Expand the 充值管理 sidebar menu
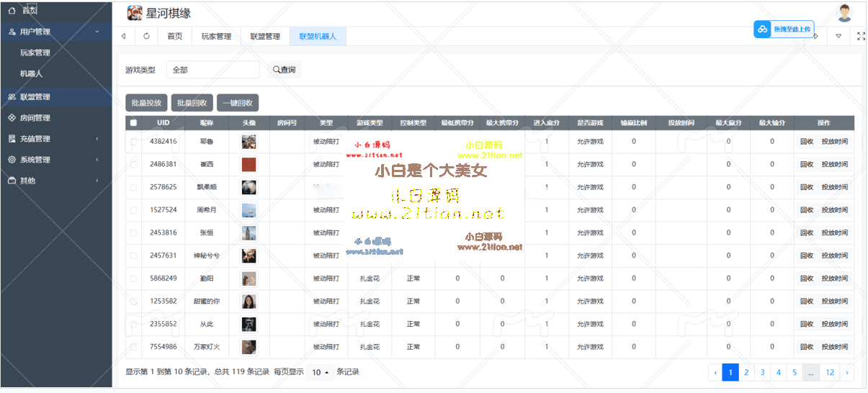Screen dimensions: 868x393 [x=35, y=139]
